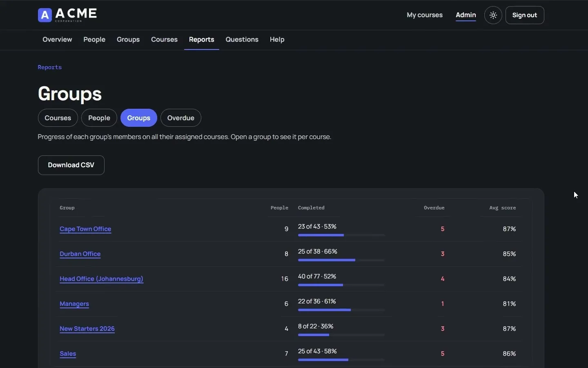The width and height of the screenshot is (588, 368).
Task: Open the Groups nav tab
Action: tap(128, 40)
